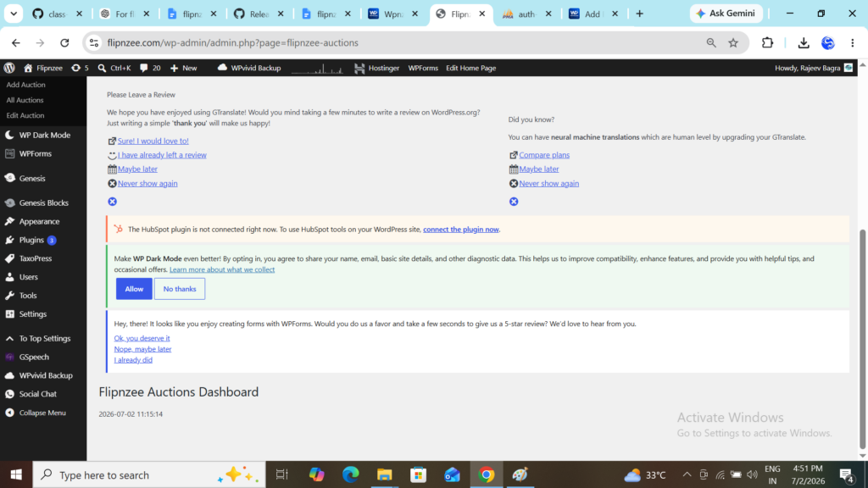Click 'I already did' link
This screenshot has height=488, width=868.
pos(133,359)
